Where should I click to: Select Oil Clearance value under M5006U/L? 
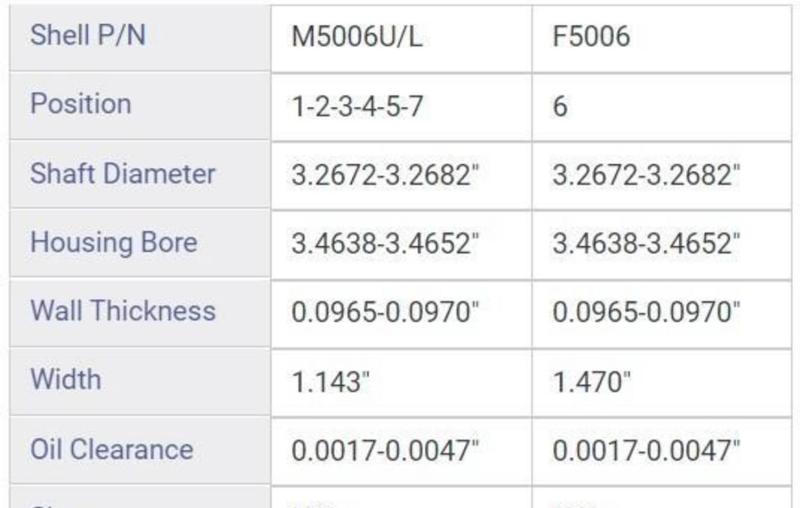coord(386,450)
